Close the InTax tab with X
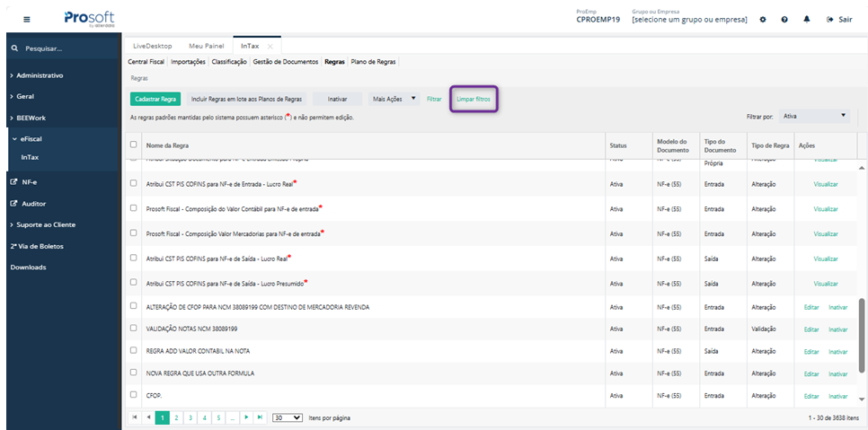The image size is (868, 430). coord(270,46)
